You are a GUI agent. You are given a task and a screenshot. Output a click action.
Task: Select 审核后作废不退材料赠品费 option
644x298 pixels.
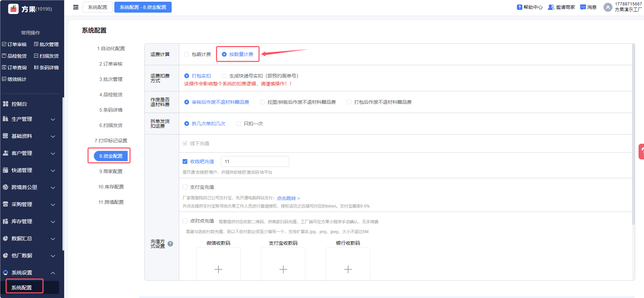pyautogui.click(x=187, y=102)
